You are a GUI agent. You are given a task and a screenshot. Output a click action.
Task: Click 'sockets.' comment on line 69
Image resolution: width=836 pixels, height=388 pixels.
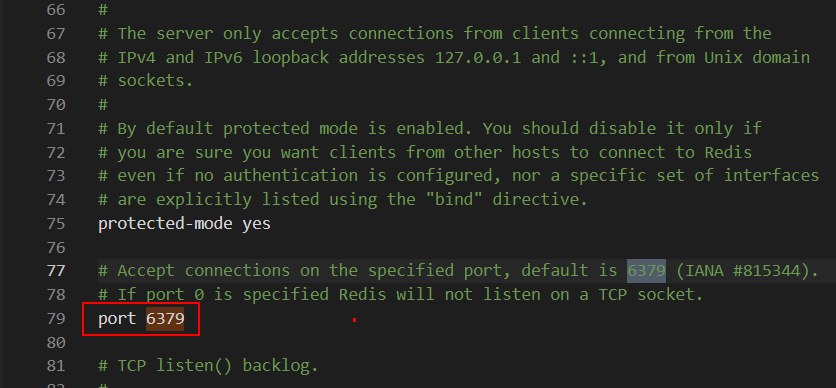coord(155,82)
